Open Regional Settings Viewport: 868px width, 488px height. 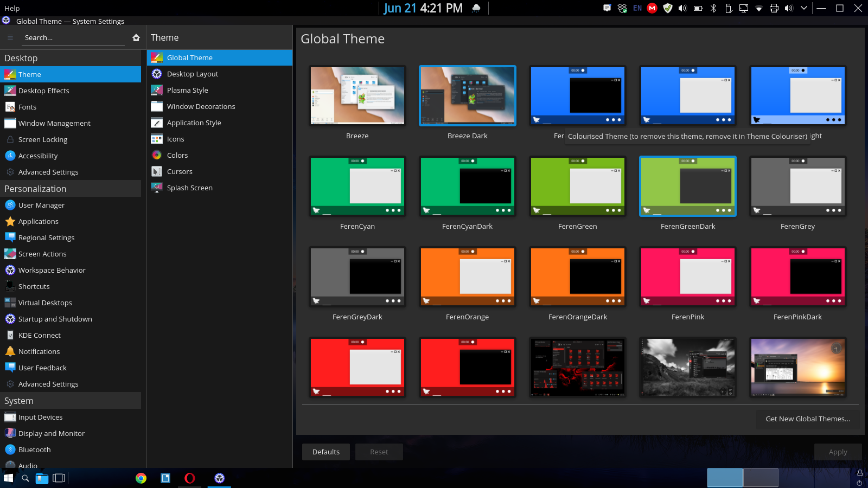coord(71,237)
